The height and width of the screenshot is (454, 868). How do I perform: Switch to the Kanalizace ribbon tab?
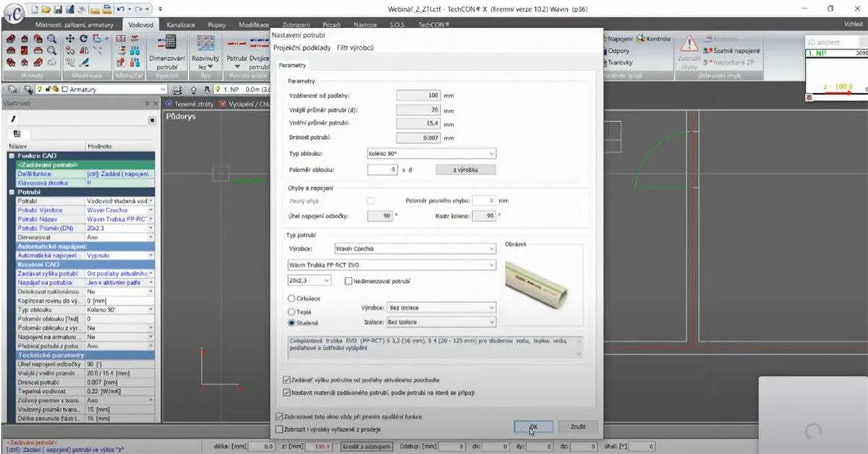pyautogui.click(x=181, y=25)
